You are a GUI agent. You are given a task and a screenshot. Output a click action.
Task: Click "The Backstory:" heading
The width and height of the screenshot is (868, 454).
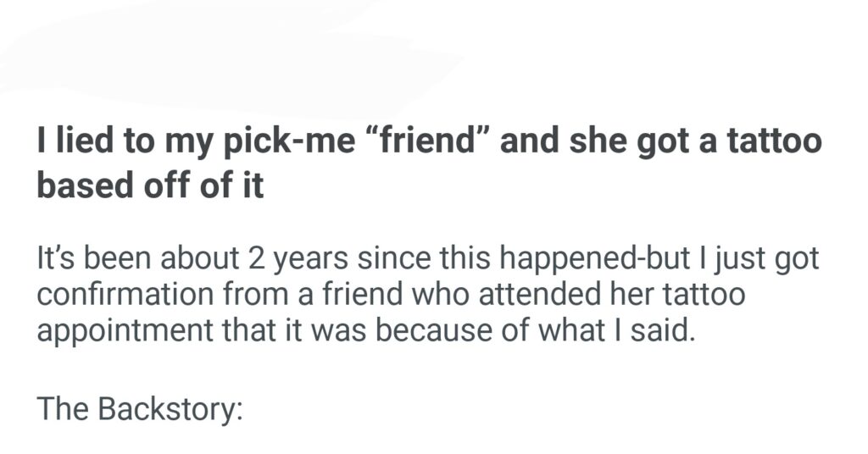(x=140, y=409)
